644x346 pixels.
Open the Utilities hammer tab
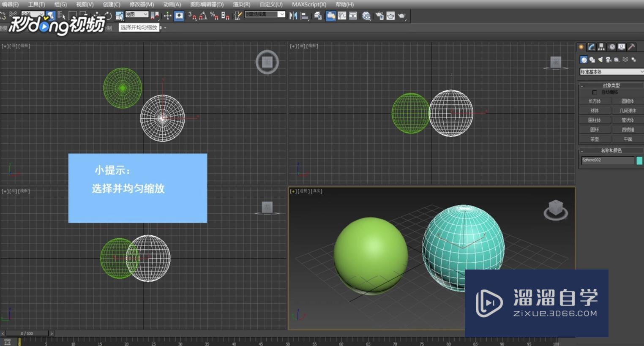[x=632, y=47]
